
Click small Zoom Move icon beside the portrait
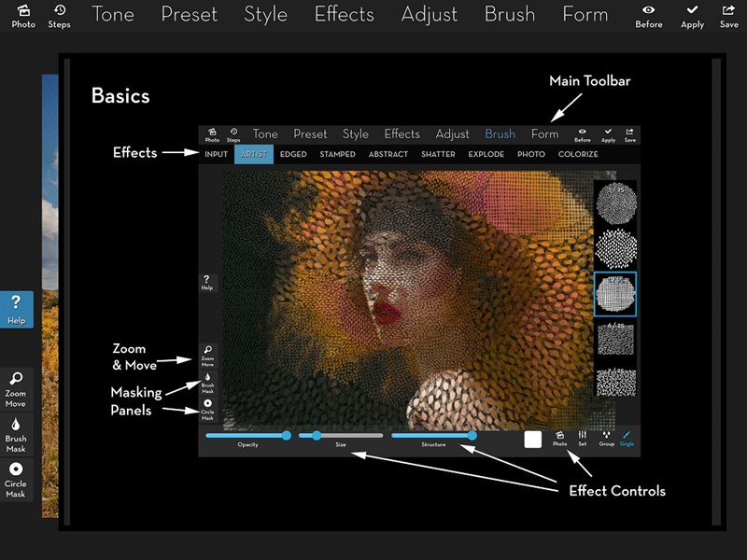click(x=207, y=357)
